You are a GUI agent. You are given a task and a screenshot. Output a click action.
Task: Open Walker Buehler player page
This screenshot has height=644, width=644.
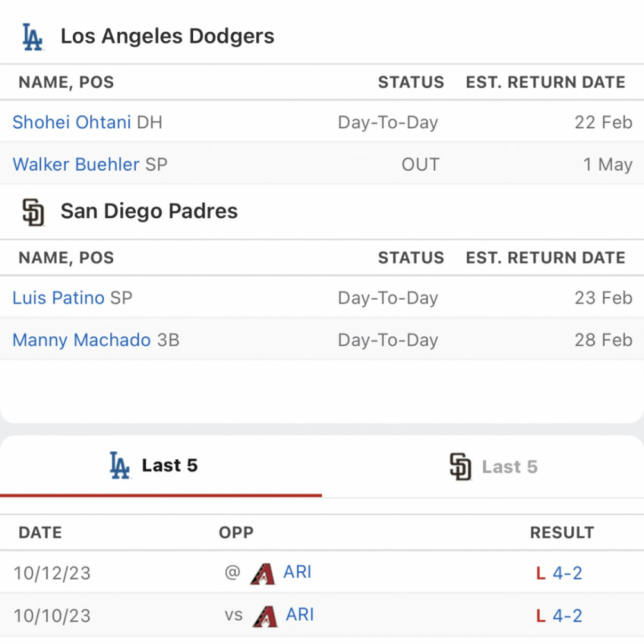(x=76, y=164)
